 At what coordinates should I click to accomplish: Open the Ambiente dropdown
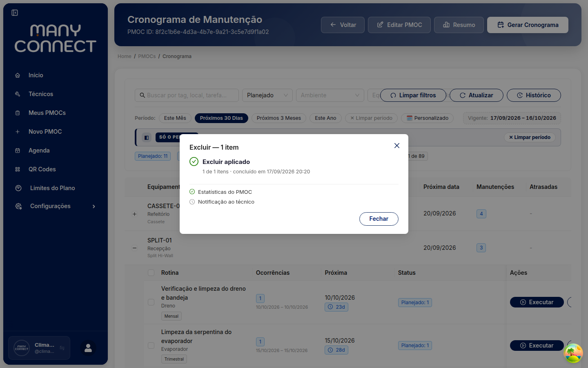pyautogui.click(x=330, y=95)
